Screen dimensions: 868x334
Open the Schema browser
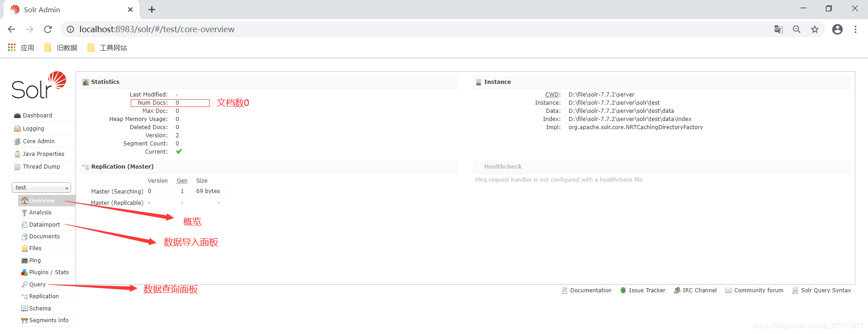(x=40, y=309)
